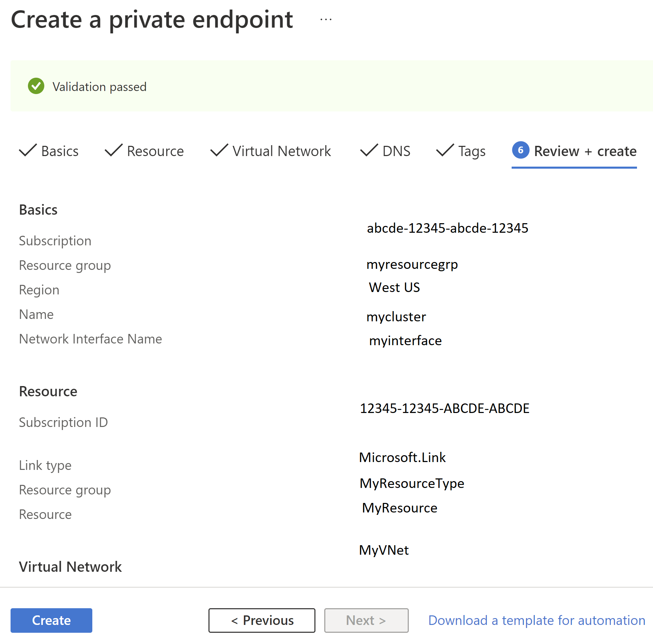The width and height of the screenshot is (653, 644).
Task: Click the green validation passed checkmark icon
Action: [36, 86]
